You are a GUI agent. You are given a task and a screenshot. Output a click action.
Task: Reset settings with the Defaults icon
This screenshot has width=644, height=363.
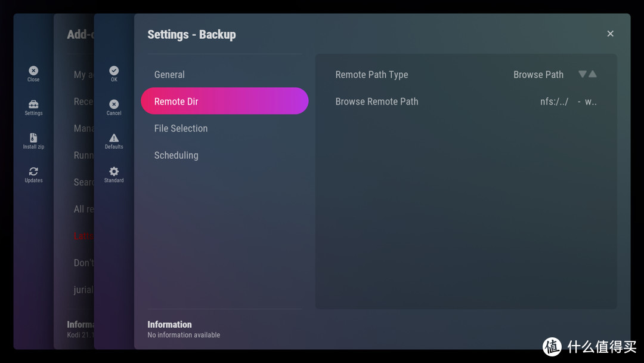coord(114,138)
